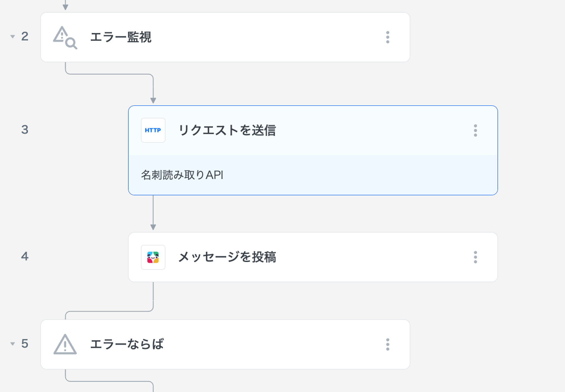Open the three-dot menu for エラー監視
The width and height of the screenshot is (565, 392).
(388, 37)
